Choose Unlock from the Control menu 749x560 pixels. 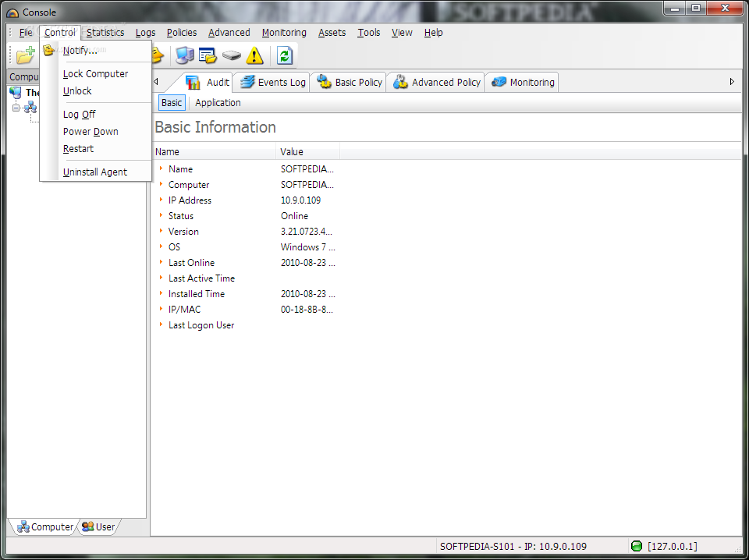95,90
